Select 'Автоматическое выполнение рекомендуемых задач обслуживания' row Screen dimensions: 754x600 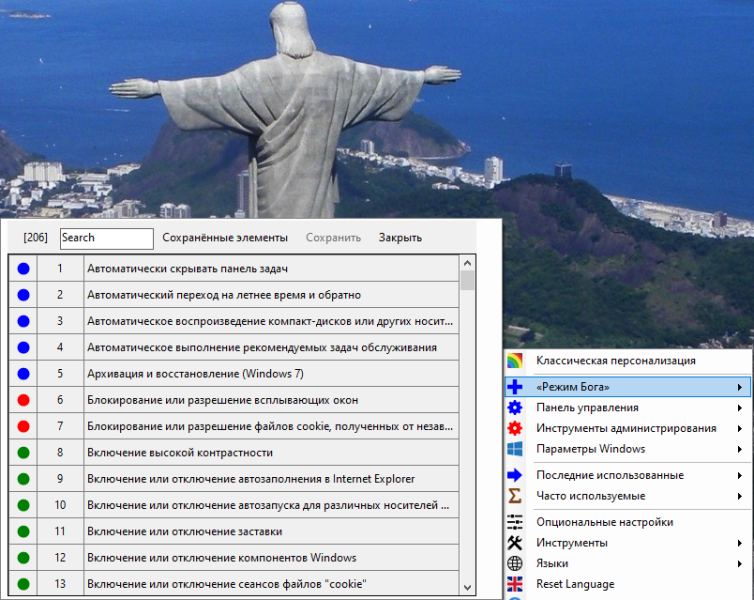(234, 348)
